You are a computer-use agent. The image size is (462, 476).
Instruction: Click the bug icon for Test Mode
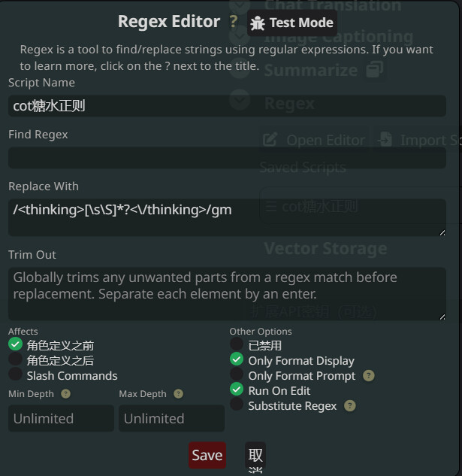[x=258, y=23]
